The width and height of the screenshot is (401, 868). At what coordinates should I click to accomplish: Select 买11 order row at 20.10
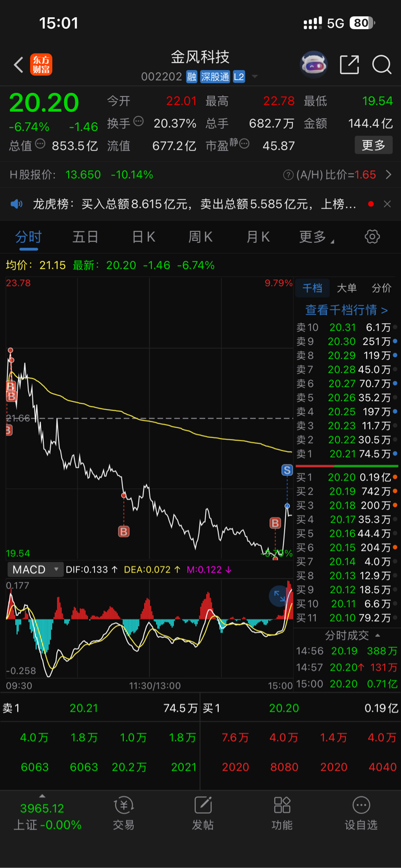347,618
